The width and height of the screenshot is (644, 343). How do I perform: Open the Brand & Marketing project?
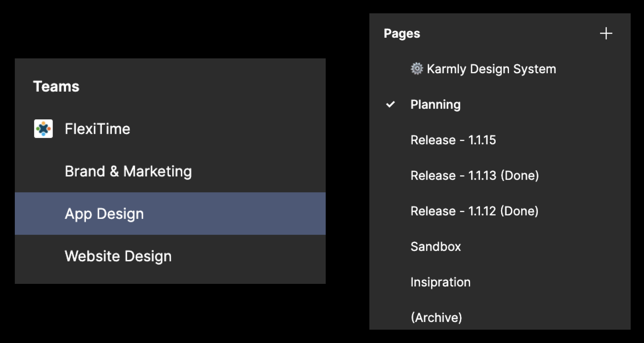tap(128, 171)
